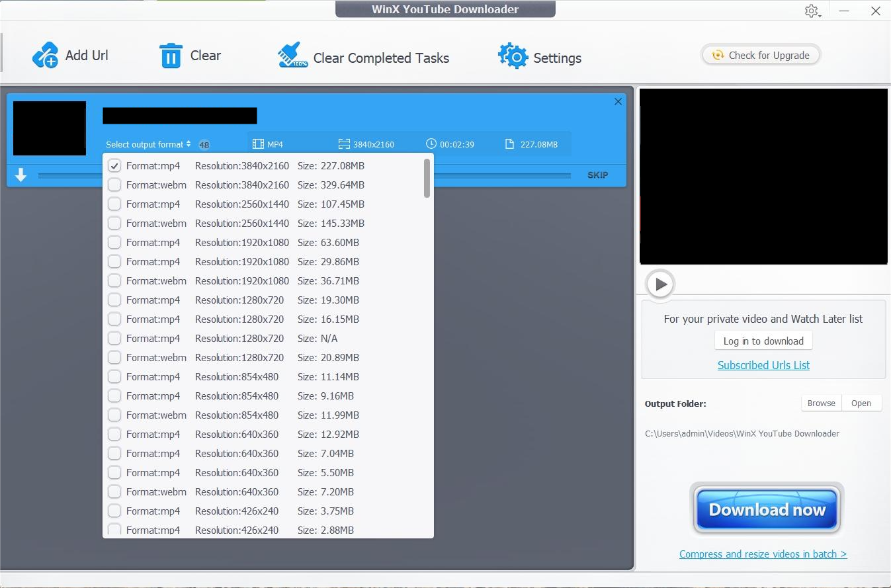This screenshot has height=588, width=891.
Task: Select the mp4 1920x1080 63.60MB checkbox
Action: [114, 243]
